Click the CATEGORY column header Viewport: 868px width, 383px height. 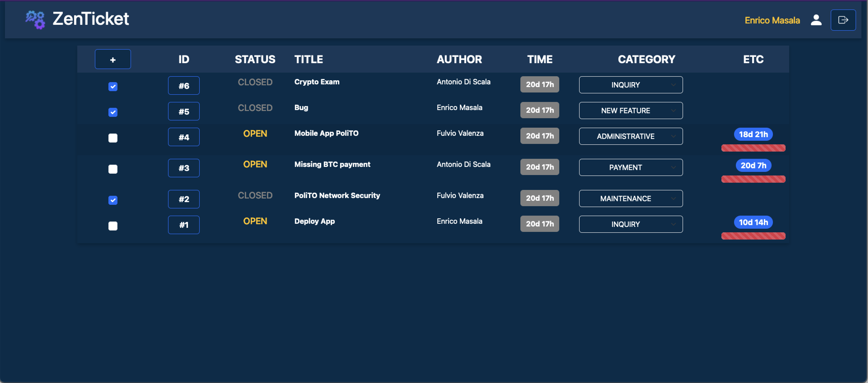(x=646, y=59)
